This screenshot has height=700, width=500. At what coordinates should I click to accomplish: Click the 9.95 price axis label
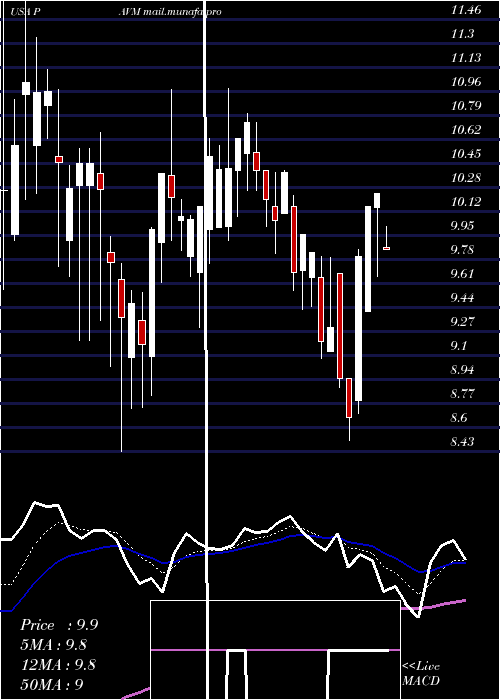tap(463, 226)
